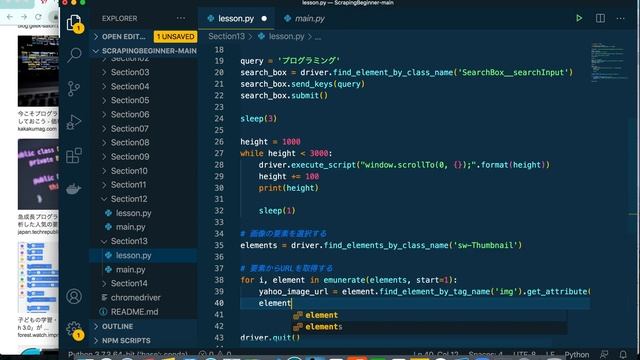Click the Spaces: 4 indentation setting
The image size is (640, 360).
(486, 354)
